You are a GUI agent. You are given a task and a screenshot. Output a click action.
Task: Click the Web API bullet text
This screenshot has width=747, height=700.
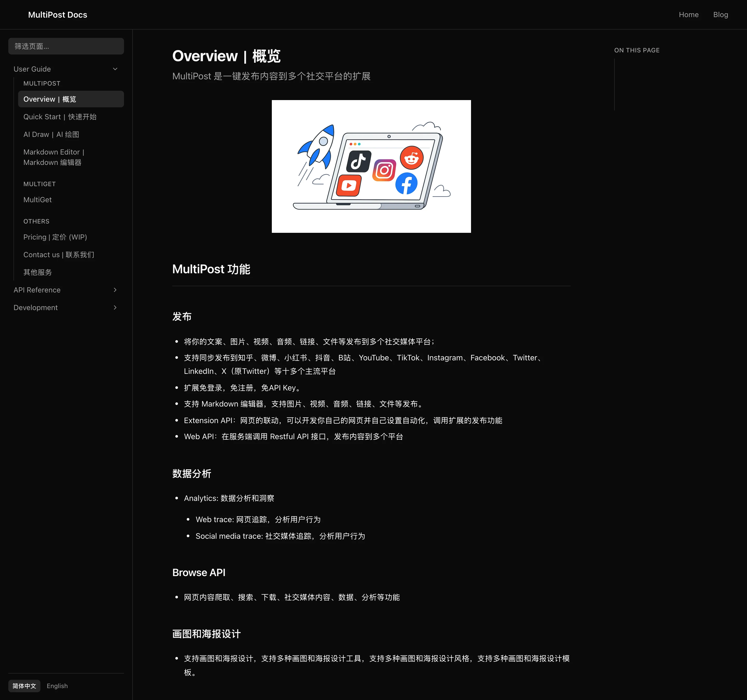[293, 437]
